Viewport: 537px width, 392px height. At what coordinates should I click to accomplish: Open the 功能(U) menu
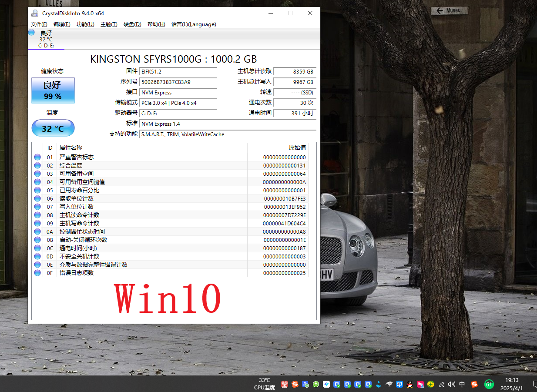[x=85, y=24]
